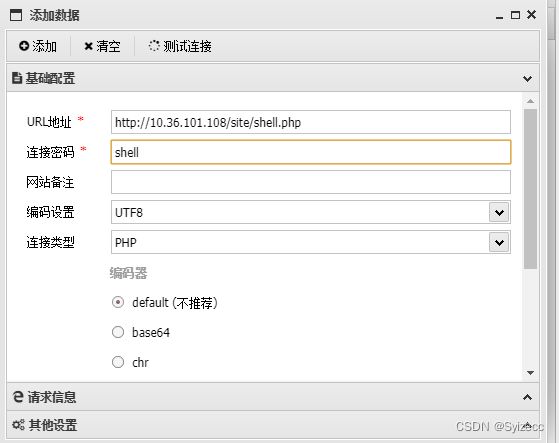Screen dimensions: 559x443
Task: Click the 测试连接 spinner icon
Action: (x=154, y=46)
